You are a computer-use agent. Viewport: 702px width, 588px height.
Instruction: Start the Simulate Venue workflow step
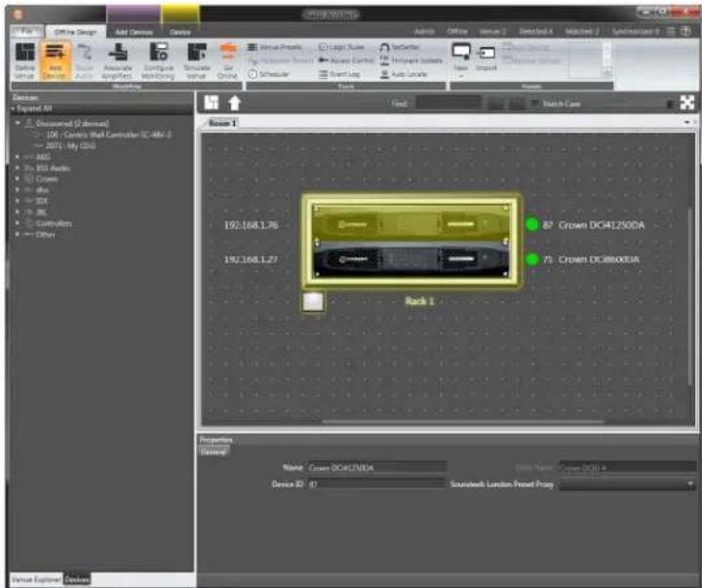[x=197, y=60]
